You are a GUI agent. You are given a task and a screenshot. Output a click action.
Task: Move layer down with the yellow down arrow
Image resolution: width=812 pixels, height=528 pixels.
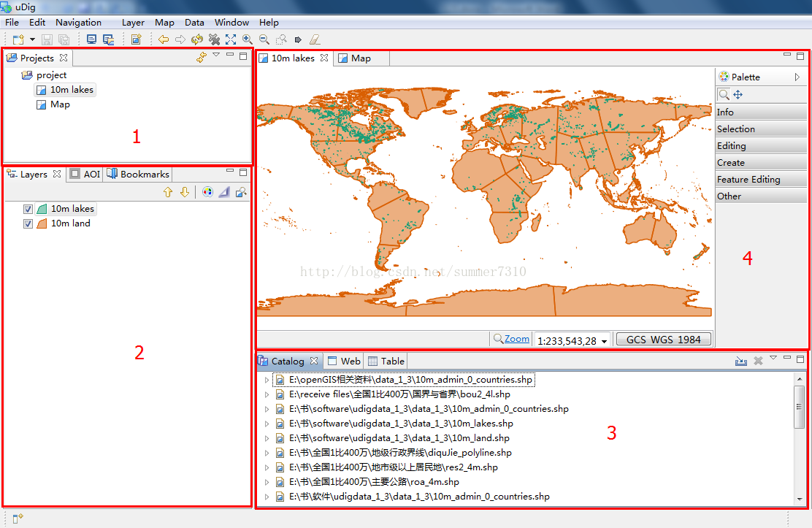(184, 192)
